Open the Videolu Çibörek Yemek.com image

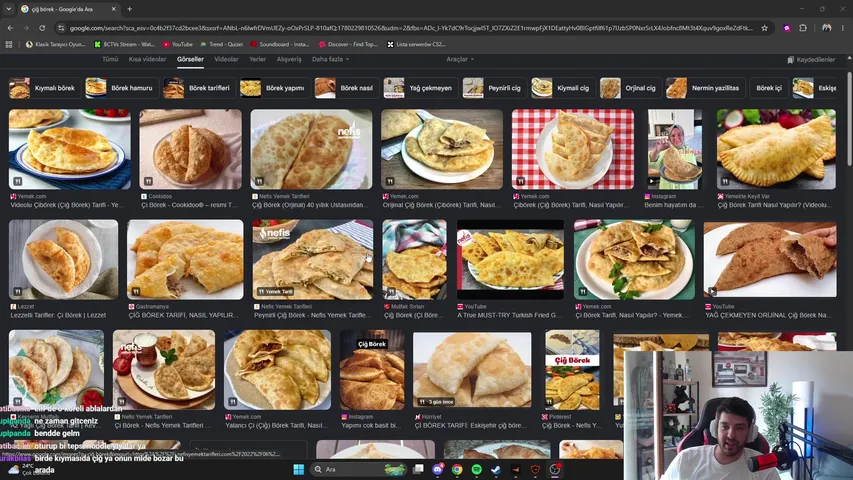coord(70,149)
